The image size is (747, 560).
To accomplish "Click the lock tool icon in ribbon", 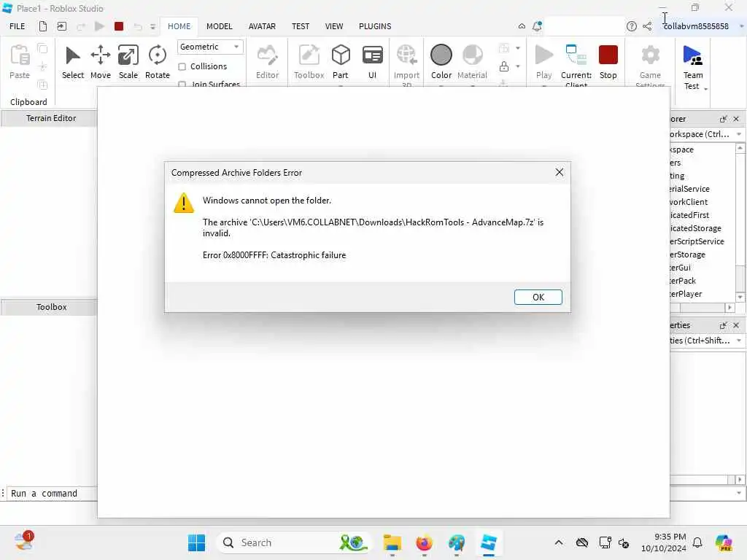I will 504,66.
